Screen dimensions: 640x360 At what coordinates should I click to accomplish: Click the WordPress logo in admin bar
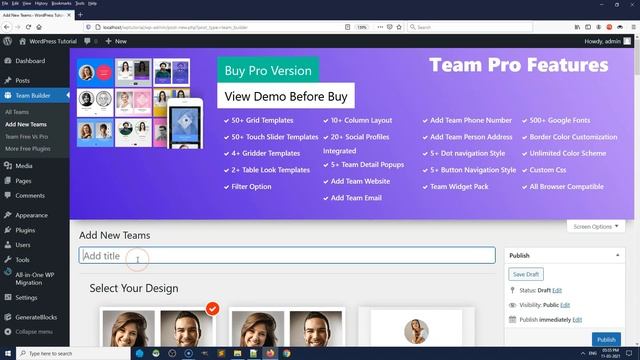[7, 41]
